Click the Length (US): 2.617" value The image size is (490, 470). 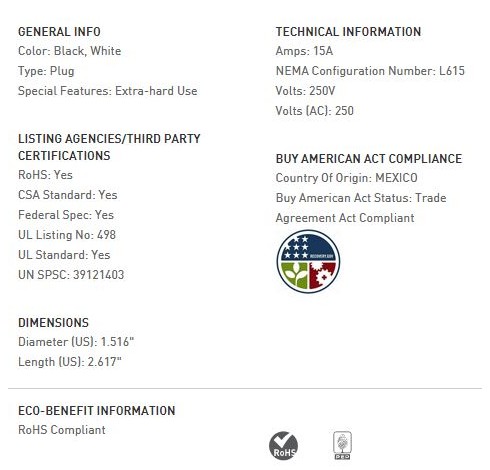pyautogui.click(x=70, y=362)
